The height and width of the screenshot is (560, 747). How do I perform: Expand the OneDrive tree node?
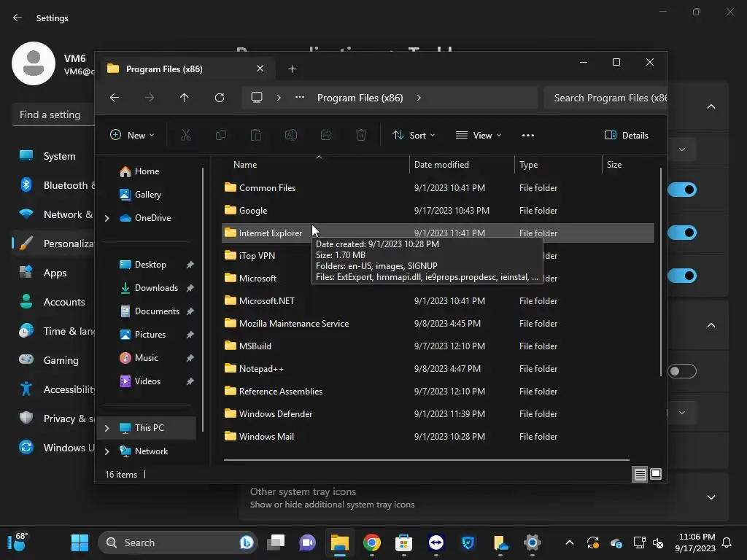coord(107,218)
